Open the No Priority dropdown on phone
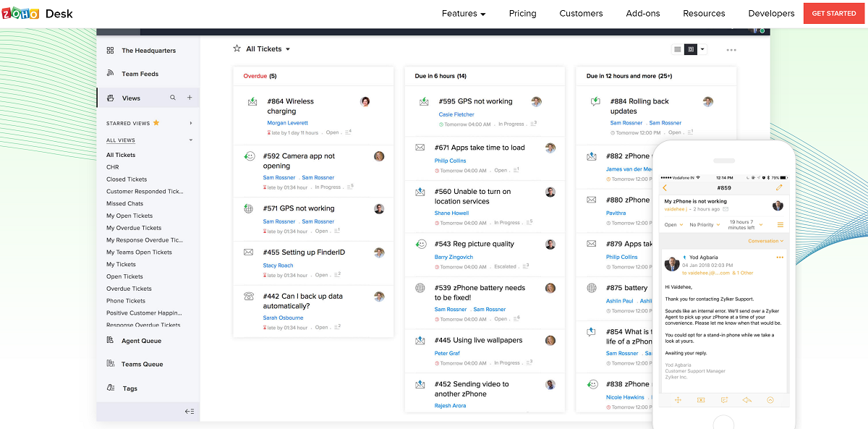 click(705, 225)
